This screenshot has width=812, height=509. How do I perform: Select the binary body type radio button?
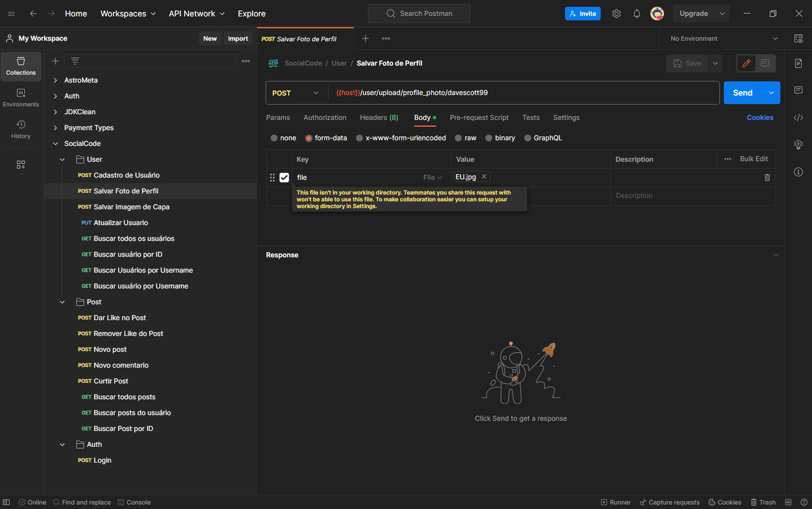pos(488,137)
